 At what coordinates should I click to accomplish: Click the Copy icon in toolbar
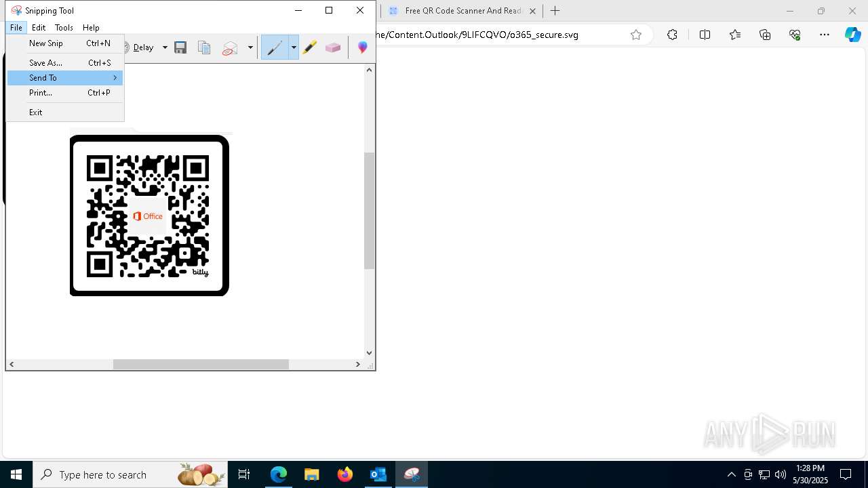point(204,47)
